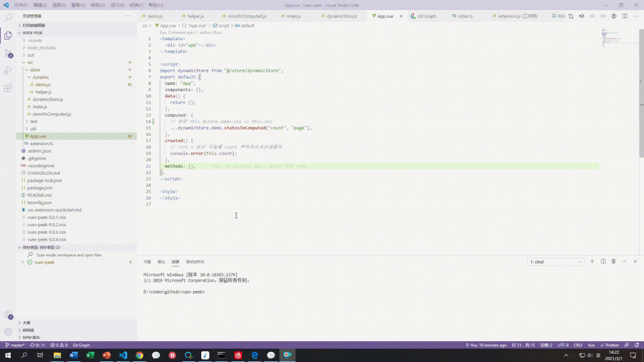
Task: Select the '1: cmd' terminal dropdown
Action: pos(555,261)
